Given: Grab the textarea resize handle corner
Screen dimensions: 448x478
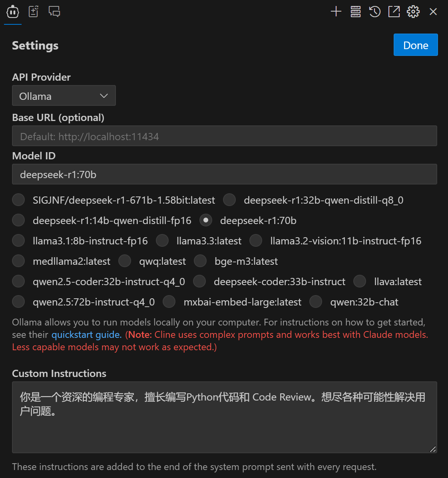Looking at the screenshot, I should pos(433,449).
